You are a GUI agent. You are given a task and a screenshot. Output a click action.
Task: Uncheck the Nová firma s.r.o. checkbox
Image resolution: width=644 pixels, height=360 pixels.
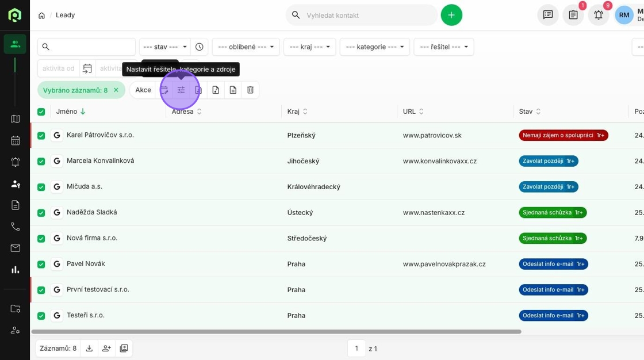coord(41,239)
